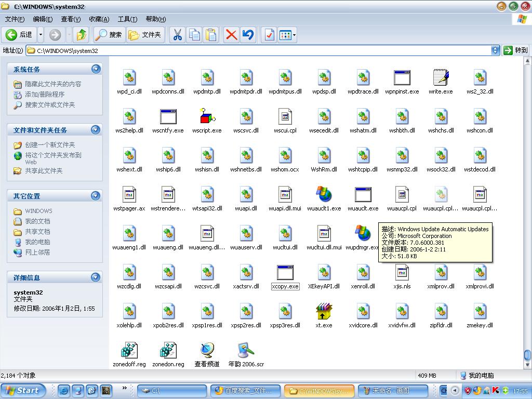The width and height of the screenshot is (532, 399).
Task: Switch to the C:\ taskbar window button
Action: click(172, 391)
